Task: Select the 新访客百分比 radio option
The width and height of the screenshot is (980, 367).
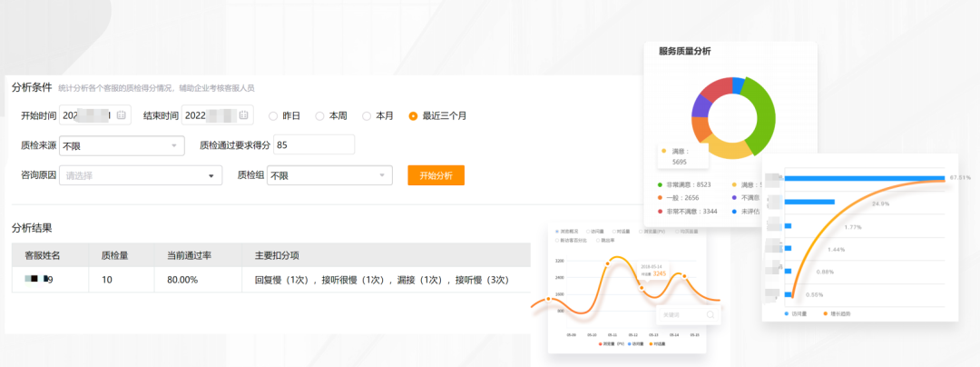Action: coord(556,240)
